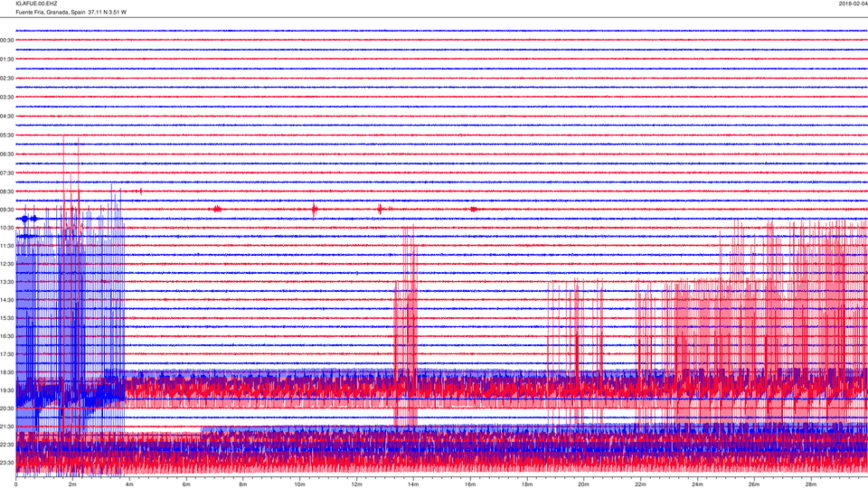868x488 pixels.
Task: Click the 16m axis tick label
Action: [x=470, y=484]
